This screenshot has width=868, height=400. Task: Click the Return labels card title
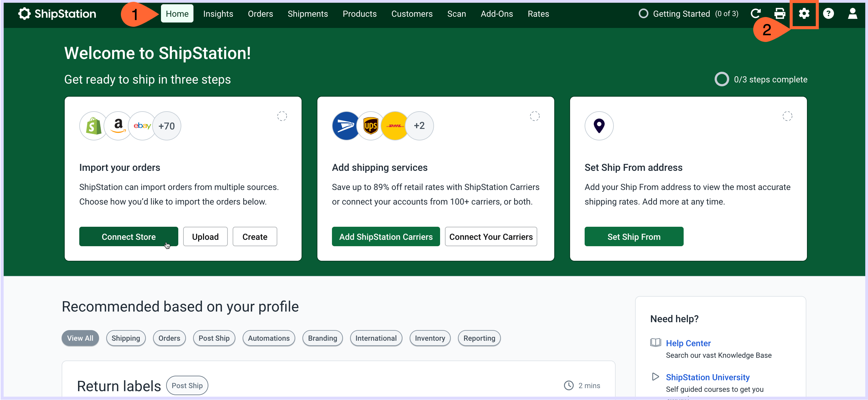[x=119, y=386]
